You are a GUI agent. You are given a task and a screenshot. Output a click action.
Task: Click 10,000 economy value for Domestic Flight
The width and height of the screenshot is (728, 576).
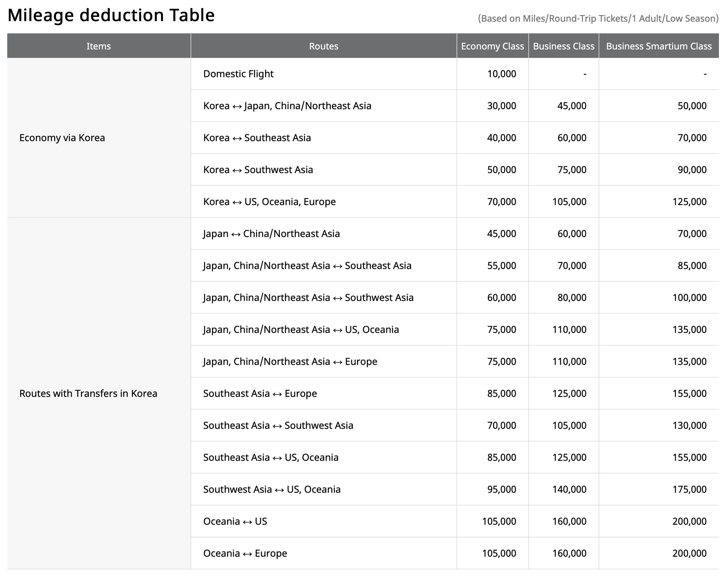(501, 74)
